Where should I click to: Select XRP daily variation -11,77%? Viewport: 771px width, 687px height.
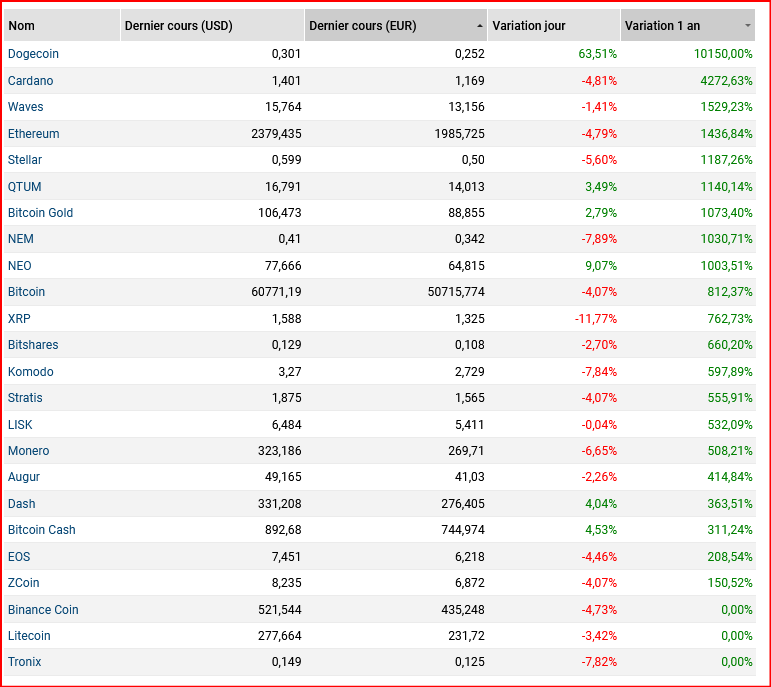point(595,319)
